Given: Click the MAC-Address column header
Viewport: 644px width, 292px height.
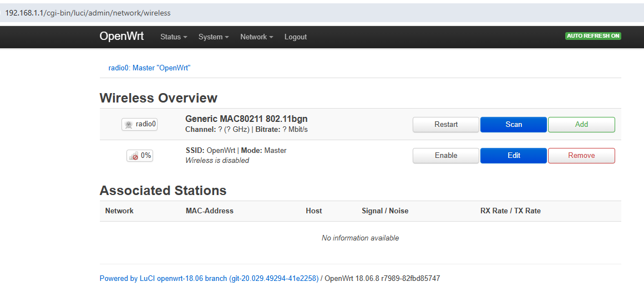Looking at the screenshot, I should click(210, 211).
